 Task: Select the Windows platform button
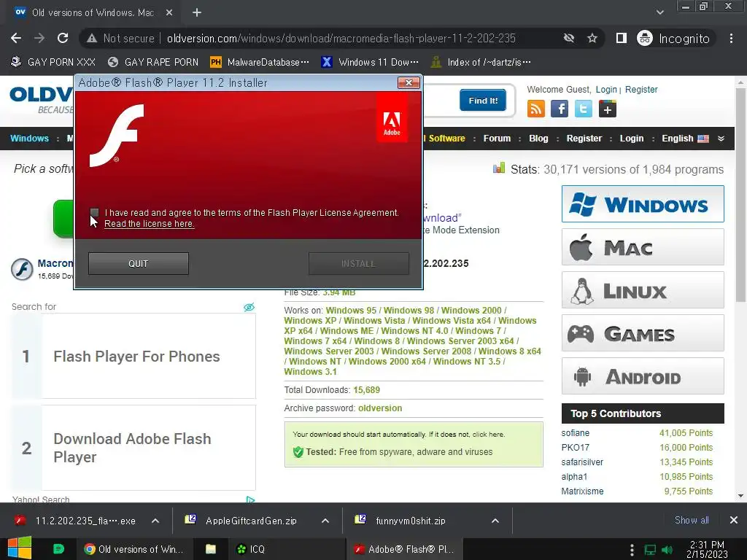643,204
